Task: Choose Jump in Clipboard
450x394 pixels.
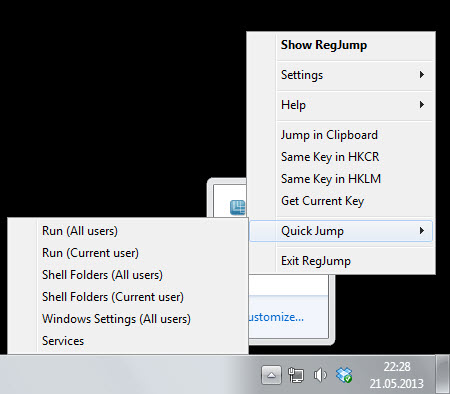Action: (x=341, y=135)
